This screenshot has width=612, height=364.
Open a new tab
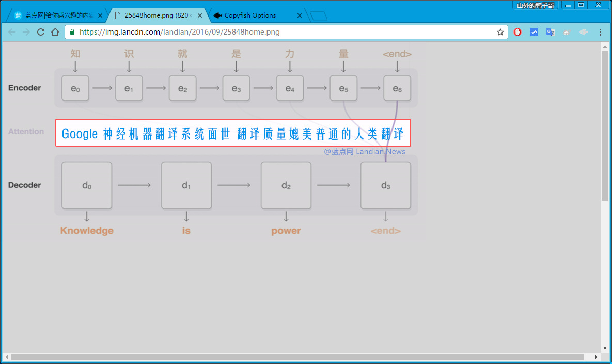(x=319, y=15)
